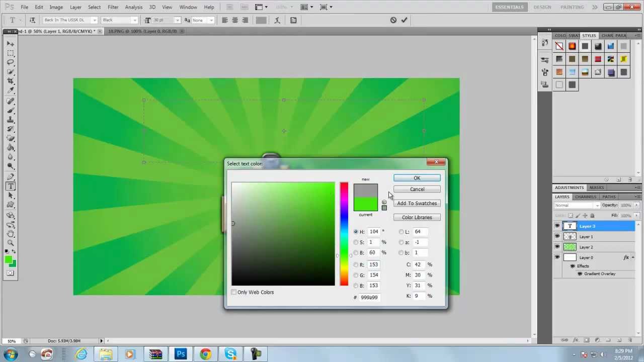Viewport: 644px width, 362px height.
Task: Select the Clone Stamp tool
Action: (11, 120)
